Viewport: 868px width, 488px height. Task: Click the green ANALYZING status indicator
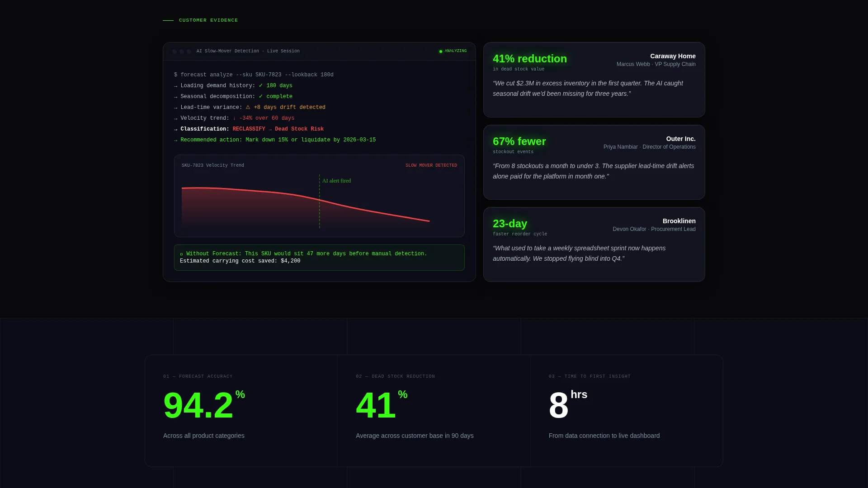pos(453,51)
